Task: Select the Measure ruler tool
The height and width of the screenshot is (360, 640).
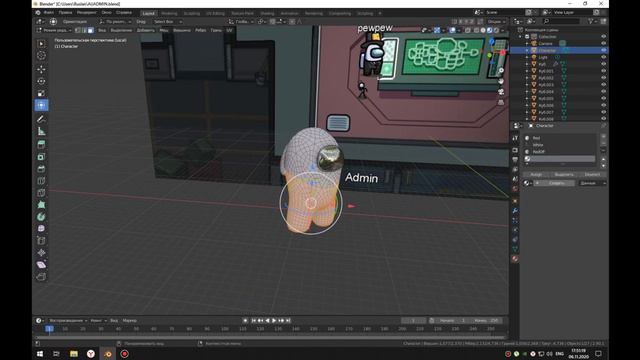Action: pyautogui.click(x=41, y=131)
